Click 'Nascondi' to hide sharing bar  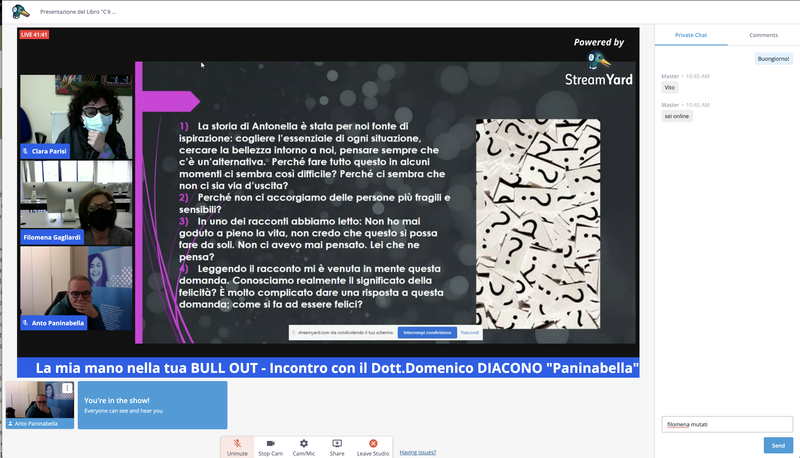[469, 333]
